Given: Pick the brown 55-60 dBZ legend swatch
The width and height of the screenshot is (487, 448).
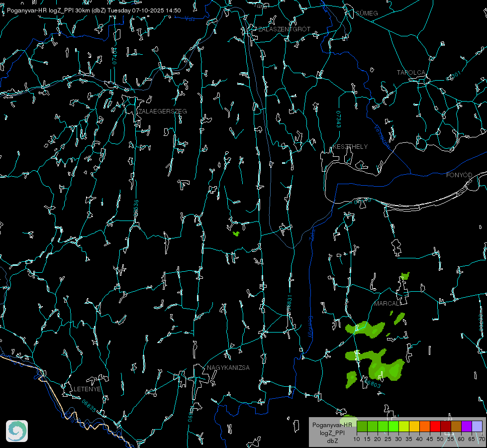Looking at the screenshot, I should click(456, 426).
